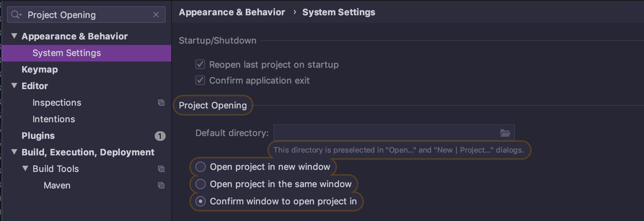Open the Keymap settings page

pyautogui.click(x=40, y=69)
